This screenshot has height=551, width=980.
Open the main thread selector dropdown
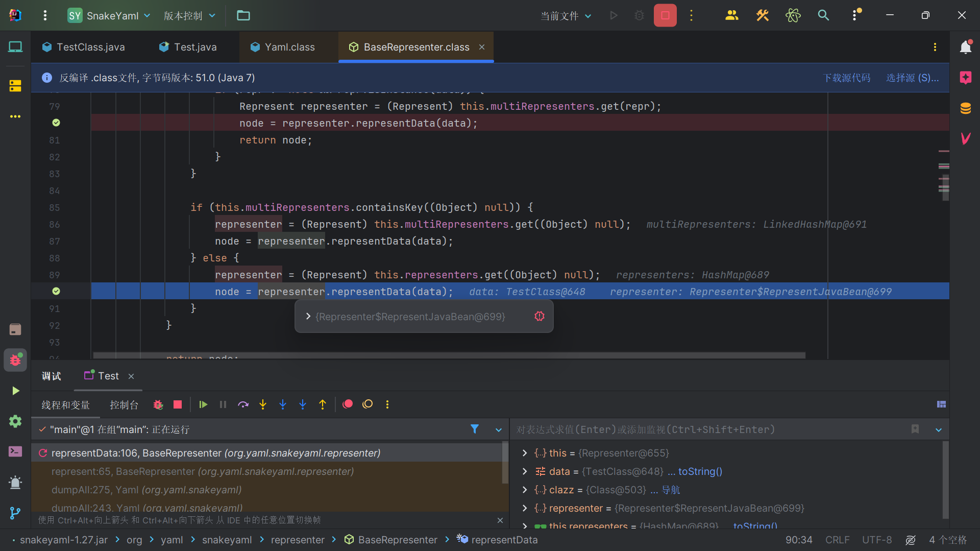pos(499,430)
